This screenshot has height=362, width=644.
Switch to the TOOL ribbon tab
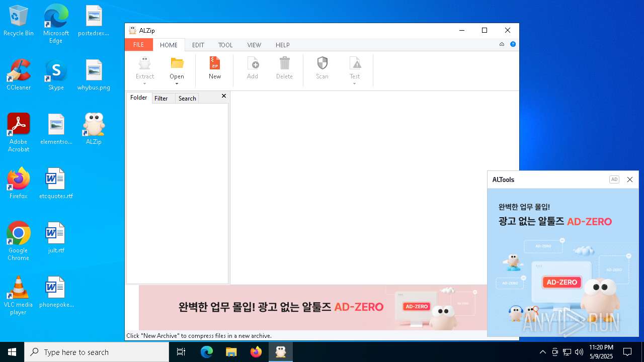(225, 45)
